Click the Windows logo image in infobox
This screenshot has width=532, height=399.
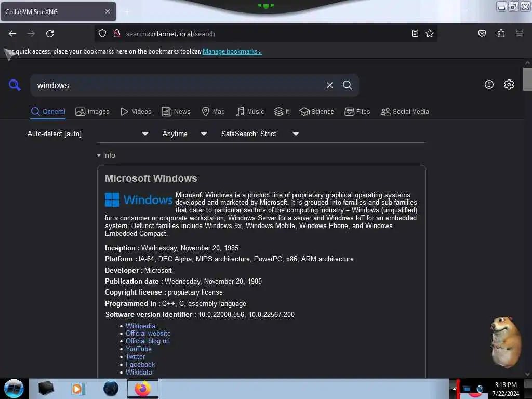[x=139, y=199]
